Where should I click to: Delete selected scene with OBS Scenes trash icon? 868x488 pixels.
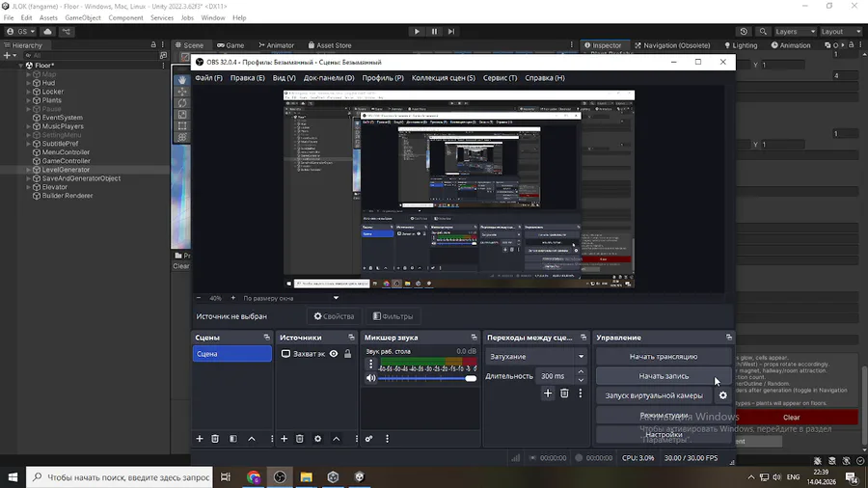click(215, 439)
